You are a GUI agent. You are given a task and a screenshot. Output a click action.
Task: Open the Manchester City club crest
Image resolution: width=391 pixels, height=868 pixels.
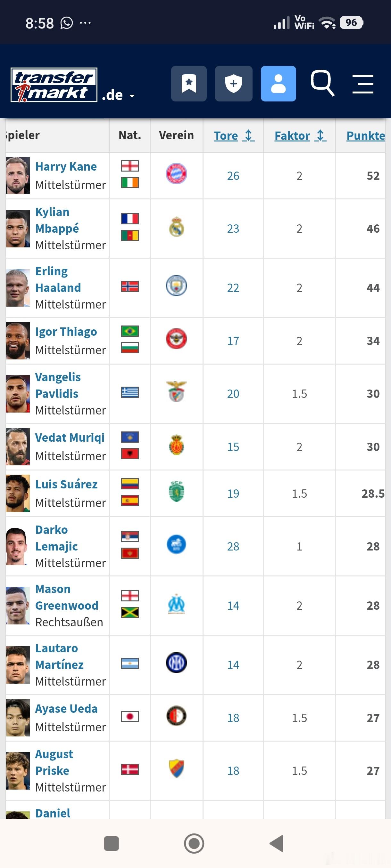177,286
